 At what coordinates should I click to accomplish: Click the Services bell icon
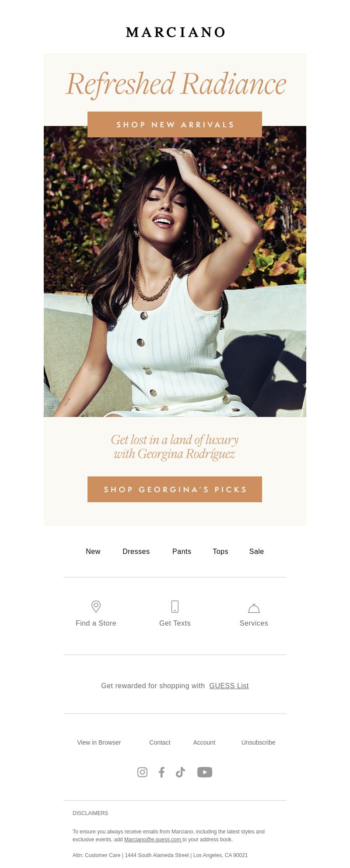tap(254, 608)
